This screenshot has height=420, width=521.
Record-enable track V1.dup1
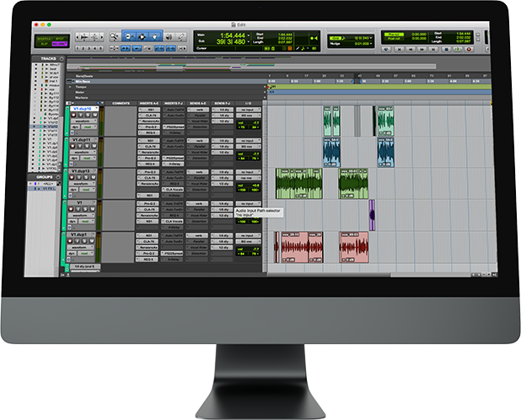(71, 241)
